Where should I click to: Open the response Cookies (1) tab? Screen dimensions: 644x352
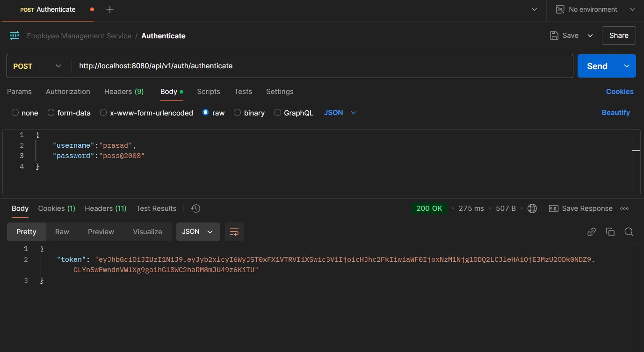(x=57, y=208)
